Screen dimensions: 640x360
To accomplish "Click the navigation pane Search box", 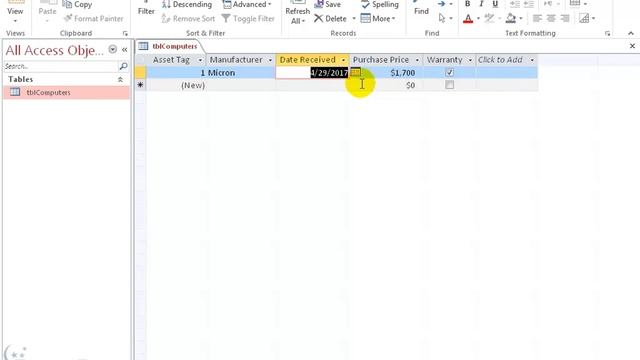I will coord(60,66).
